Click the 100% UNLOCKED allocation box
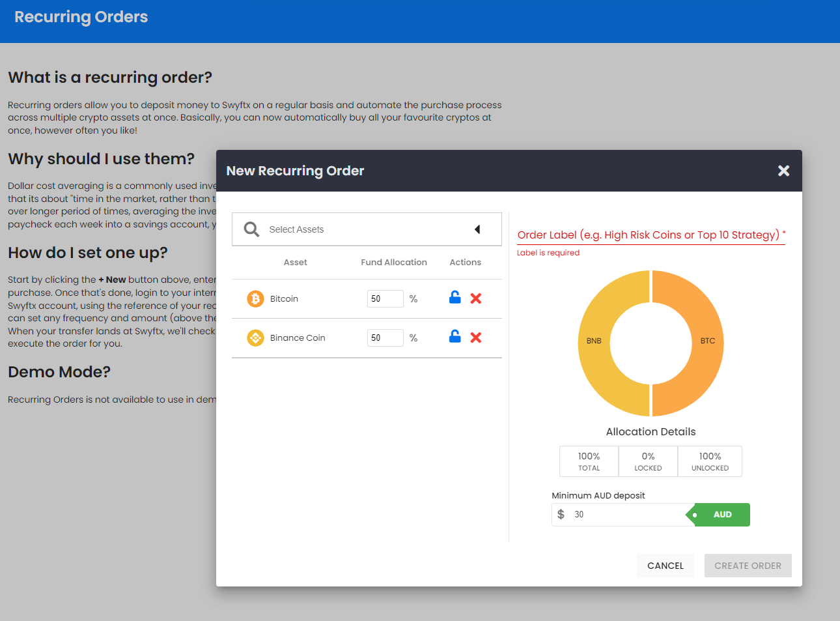The image size is (840, 621). click(x=710, y=461)
